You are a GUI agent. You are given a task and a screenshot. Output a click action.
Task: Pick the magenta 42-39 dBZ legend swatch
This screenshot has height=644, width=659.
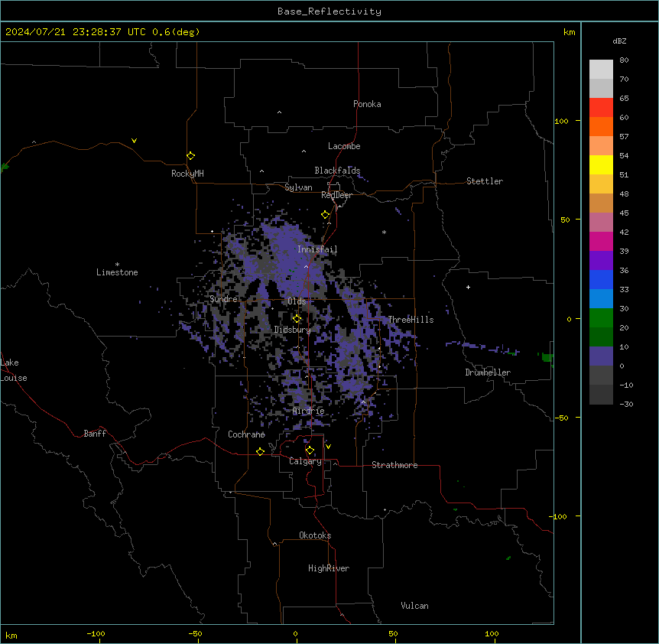[601, 241]
